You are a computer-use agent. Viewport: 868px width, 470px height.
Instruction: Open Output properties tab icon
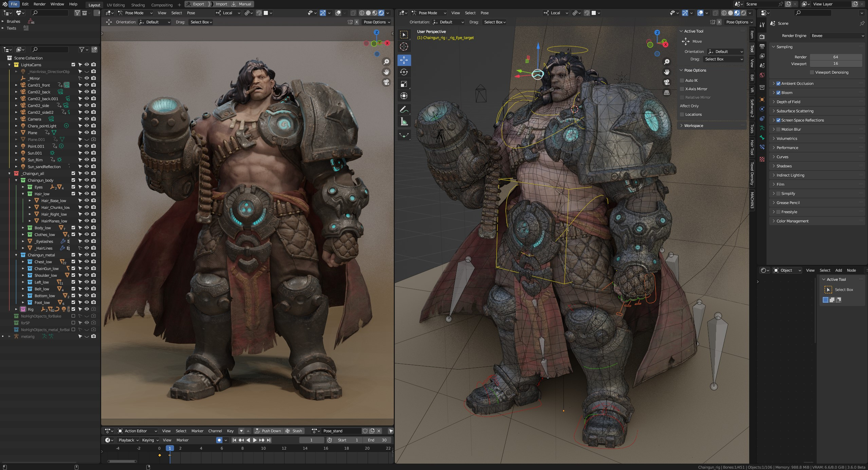pyautogui.click(x=762, y=46)
